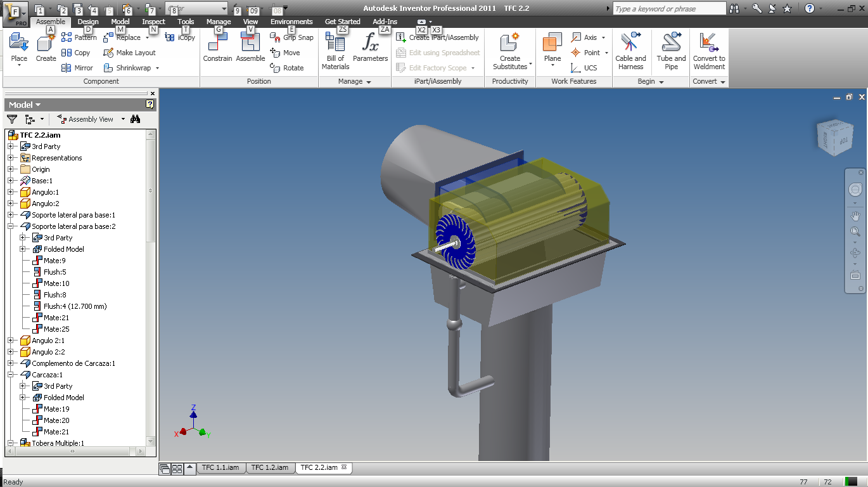Open the Bill of Materials
The width and height of the screenshot is (868, 487).
(x=335, y=51)
